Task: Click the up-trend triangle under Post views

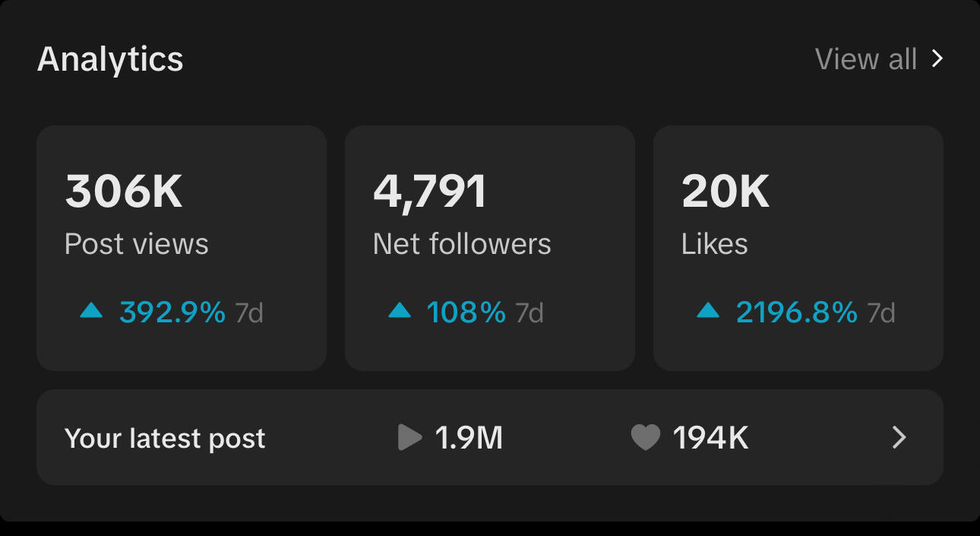Action: tap(91, 310)
